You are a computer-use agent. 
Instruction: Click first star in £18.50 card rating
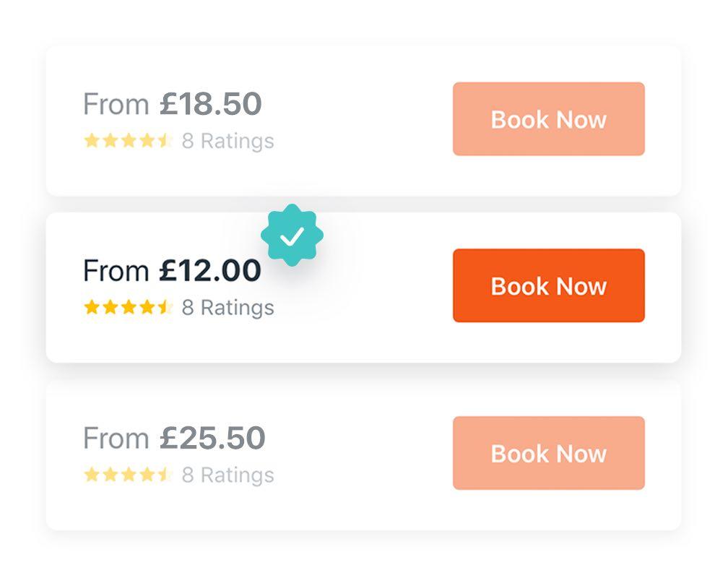pyautogui.click(x=92, y=140)
